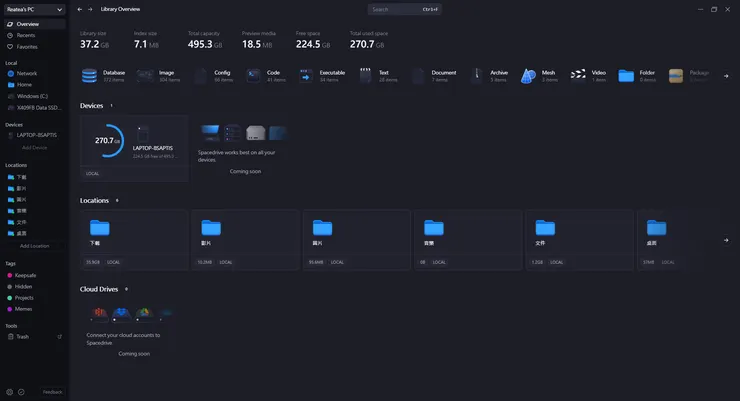Select the gray Hidden tag
Image resolution: width=740 pixels, height=401 pixels.
(34, 287)
